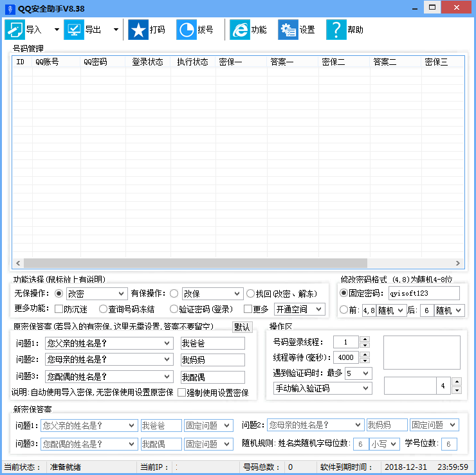
Task: Open the 开通空间 dropdown
Action: (300, 309)
